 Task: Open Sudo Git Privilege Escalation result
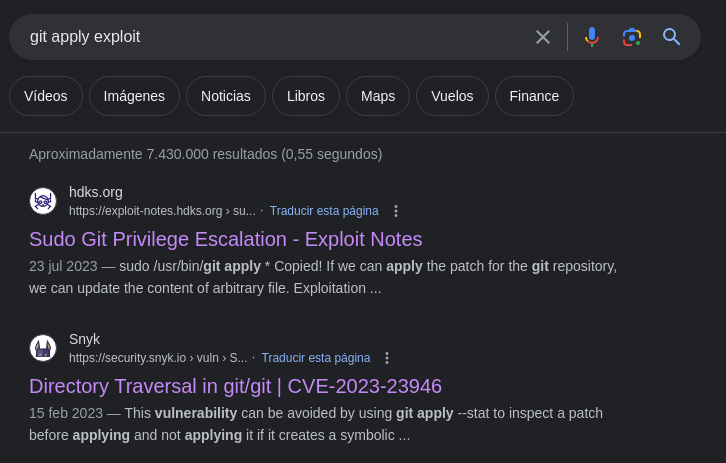225,239
